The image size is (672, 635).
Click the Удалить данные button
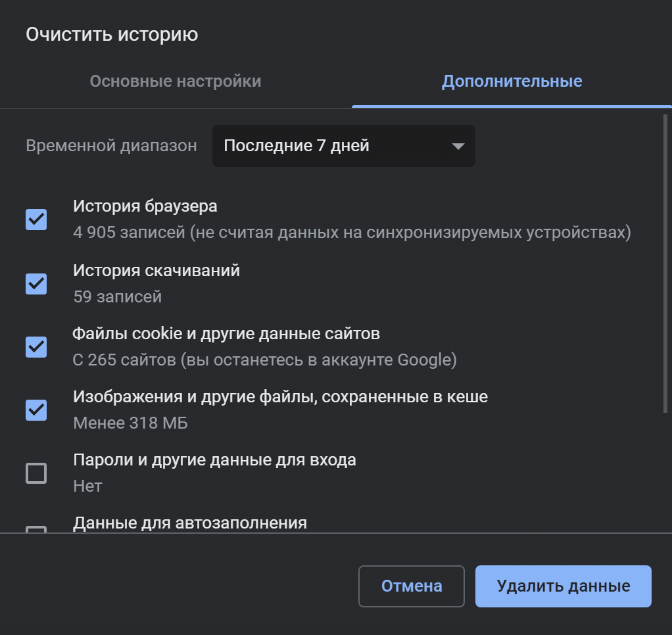click(563, 586)
